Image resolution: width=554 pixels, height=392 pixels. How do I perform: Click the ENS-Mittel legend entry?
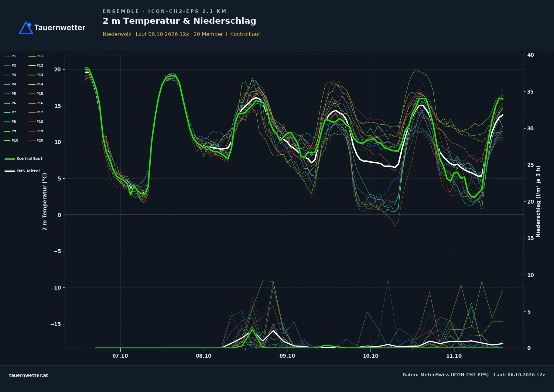click(x=22, y=171)
